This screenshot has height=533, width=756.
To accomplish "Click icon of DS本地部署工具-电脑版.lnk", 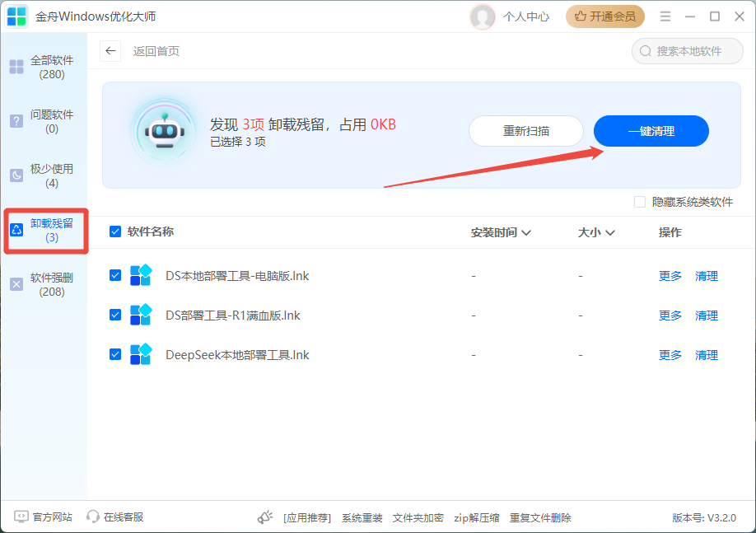I will pyautogui.click(x=142, y=275).
